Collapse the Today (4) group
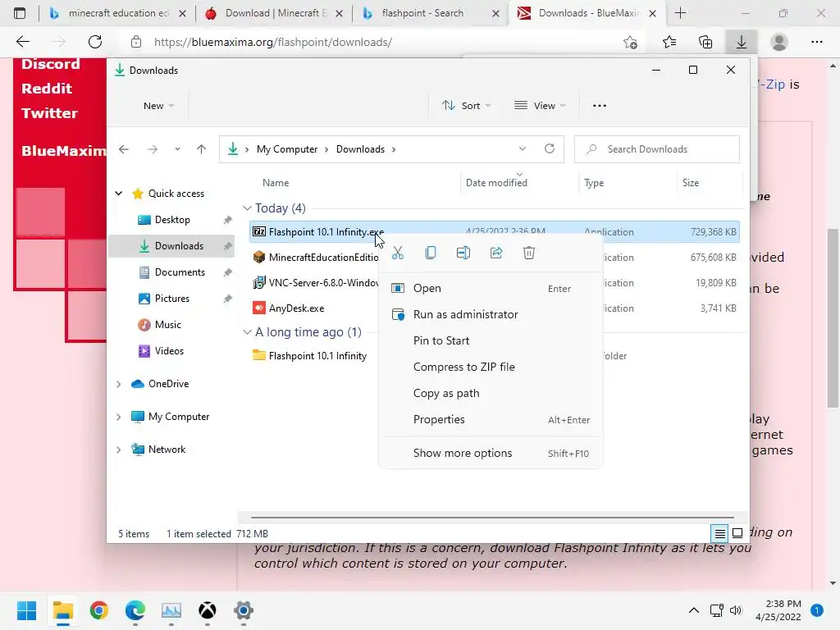The height and width of the screenshot is (630, 840). tap(247, 208)
